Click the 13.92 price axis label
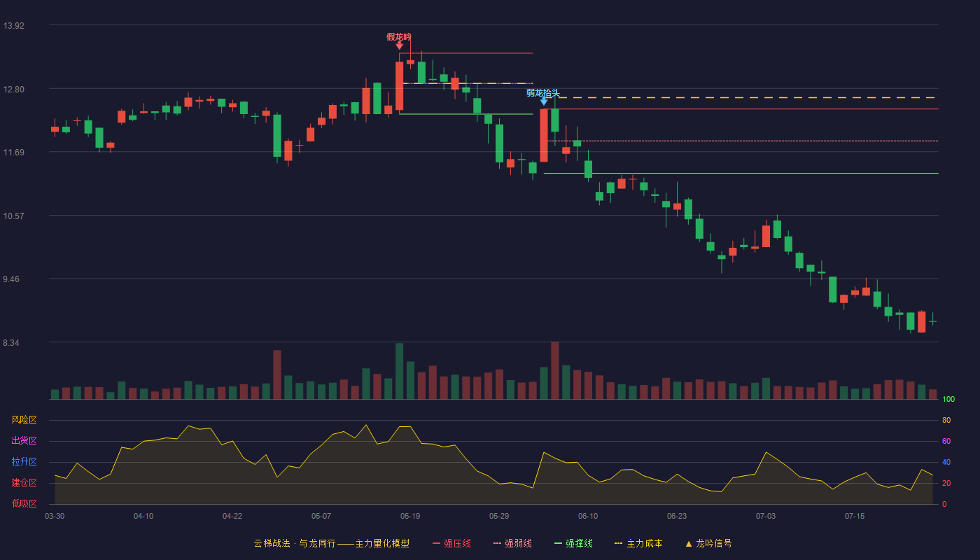Screen dimensions: 980x560 point(13,26)
